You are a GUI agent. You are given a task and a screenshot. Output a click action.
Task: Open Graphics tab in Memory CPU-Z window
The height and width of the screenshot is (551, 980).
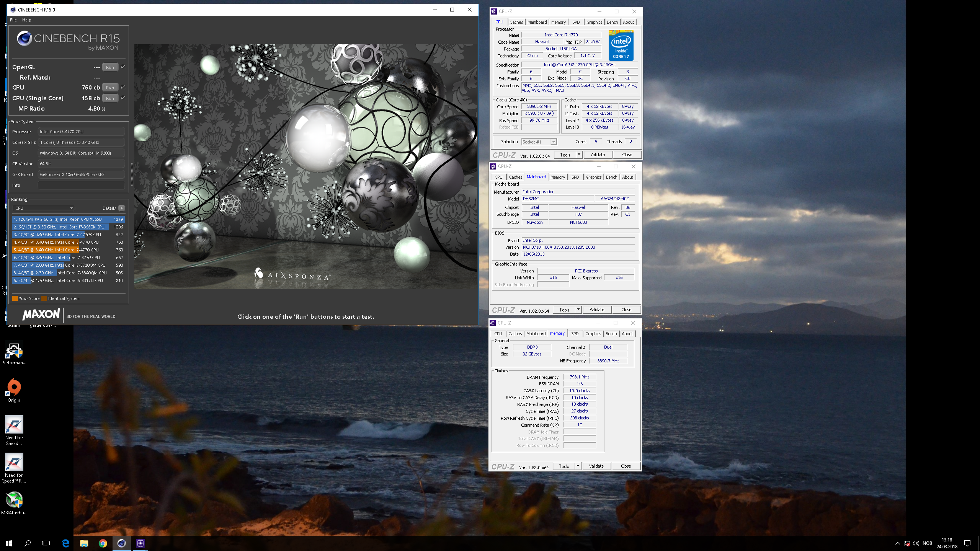[x=593, y=334]
